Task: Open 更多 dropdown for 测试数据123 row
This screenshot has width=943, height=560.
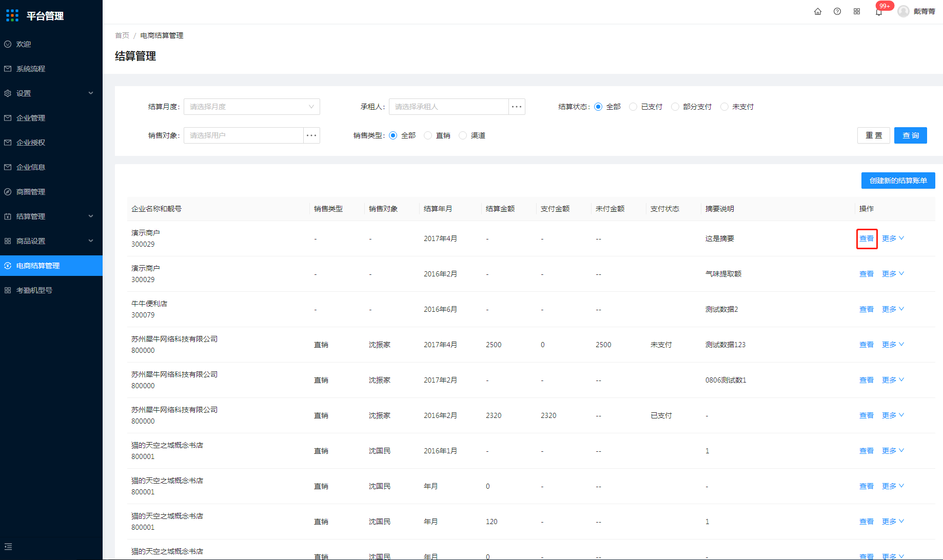Action: point(893,345)
